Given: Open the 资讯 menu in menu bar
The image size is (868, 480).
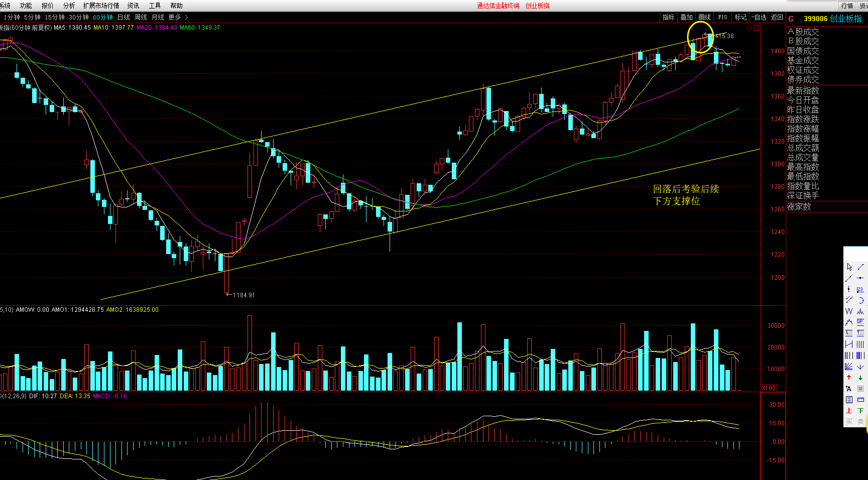Looking at the screenshot, I should (134, 6).
